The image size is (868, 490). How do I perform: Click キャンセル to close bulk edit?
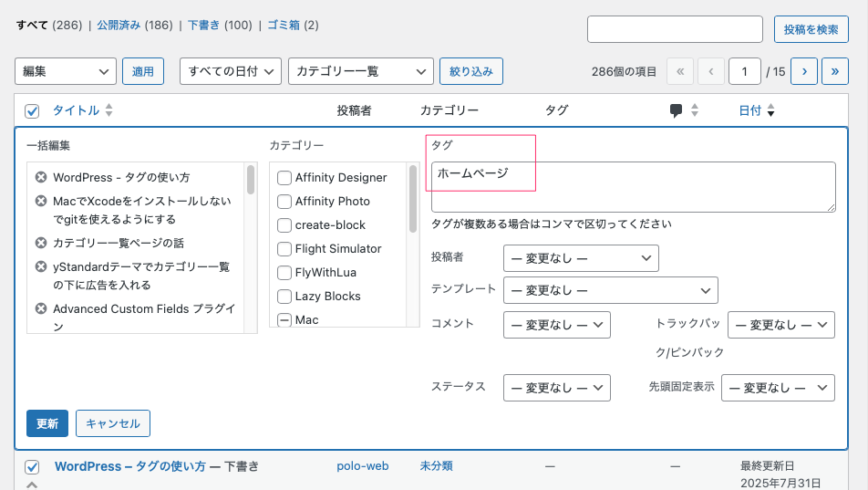113,423
